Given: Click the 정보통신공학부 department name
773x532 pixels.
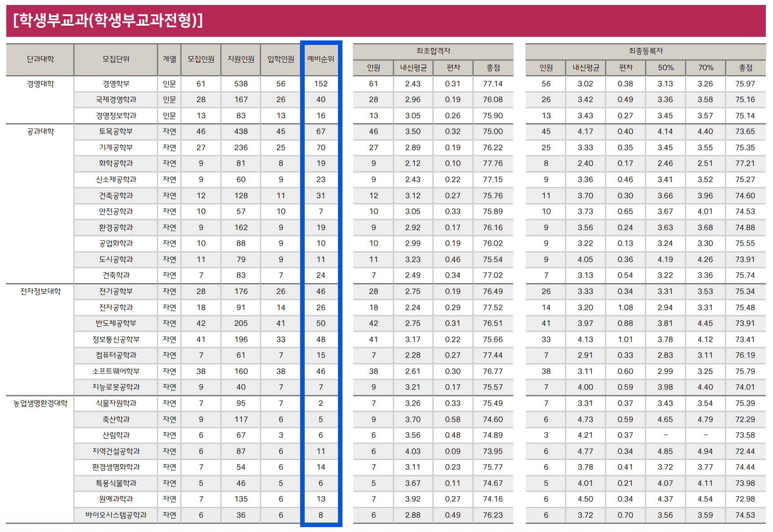Looking at the screenshot, I should (x=116, y=340).
